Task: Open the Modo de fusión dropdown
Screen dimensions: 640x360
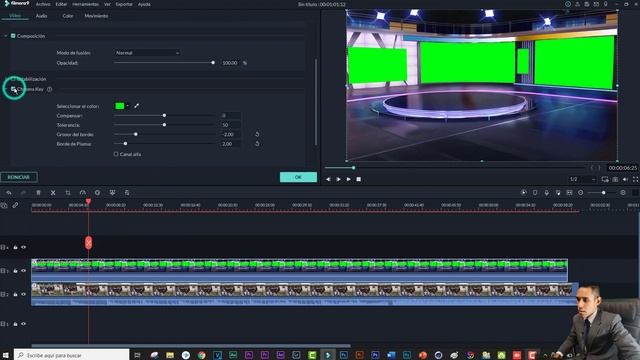Action: coord(147,53)
